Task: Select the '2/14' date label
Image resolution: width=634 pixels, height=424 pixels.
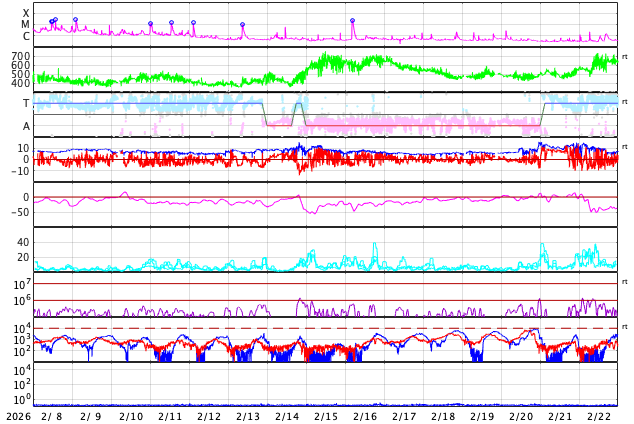Action: [x=287, y=417]
